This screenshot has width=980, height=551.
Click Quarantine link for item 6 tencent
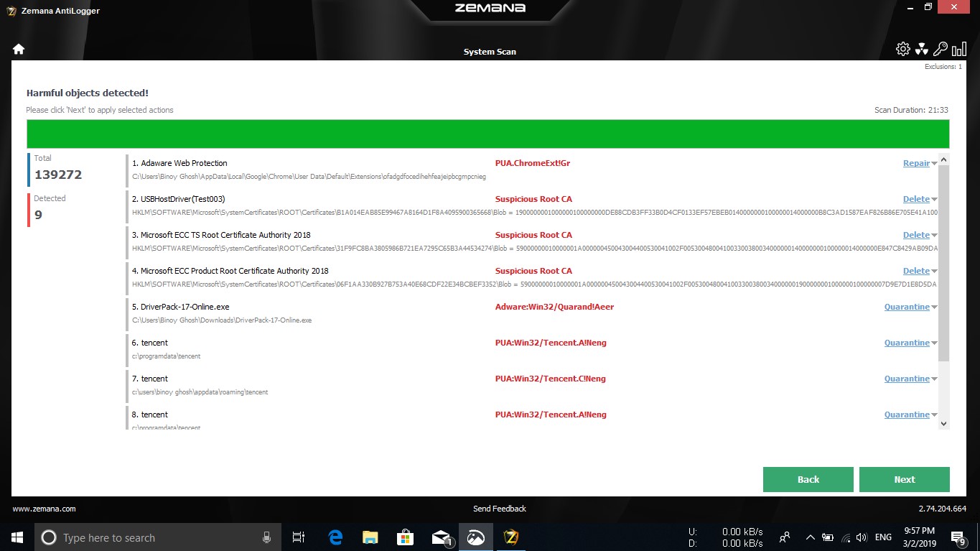pos(907,343)
